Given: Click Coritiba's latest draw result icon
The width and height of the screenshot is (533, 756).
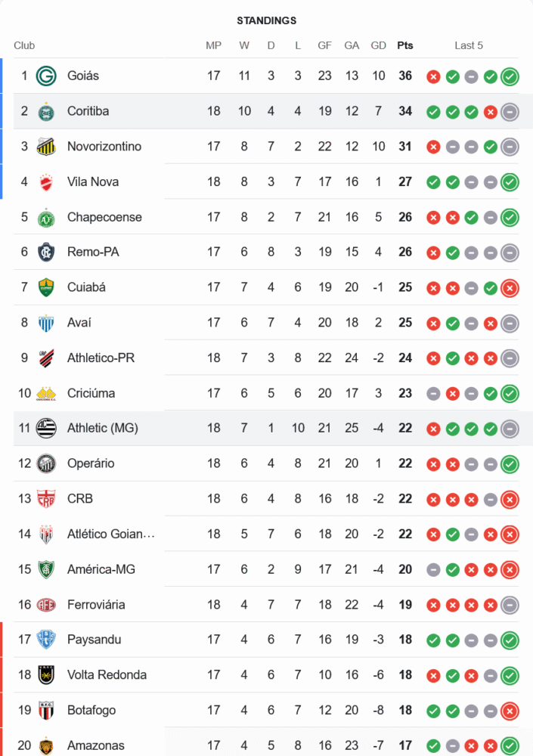Looking at the screenshot, I should (510, 111).
